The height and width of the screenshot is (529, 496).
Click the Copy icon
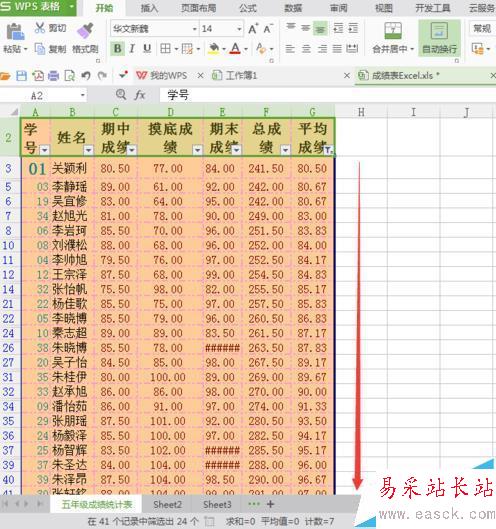point(40,49)
